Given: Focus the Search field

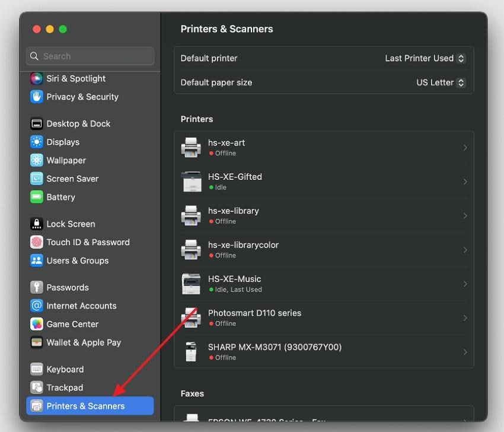Looking at the screenshot, I should pos(90,56).
